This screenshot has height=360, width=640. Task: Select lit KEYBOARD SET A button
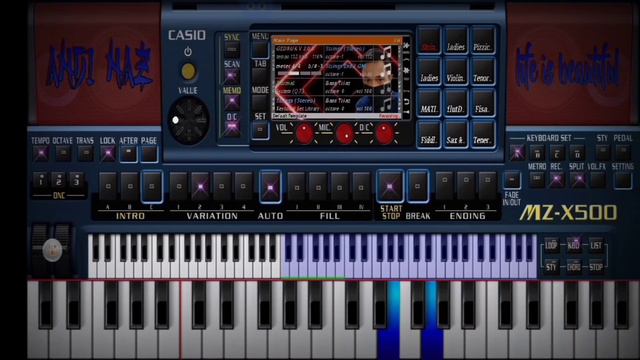(x=517, y=153)
